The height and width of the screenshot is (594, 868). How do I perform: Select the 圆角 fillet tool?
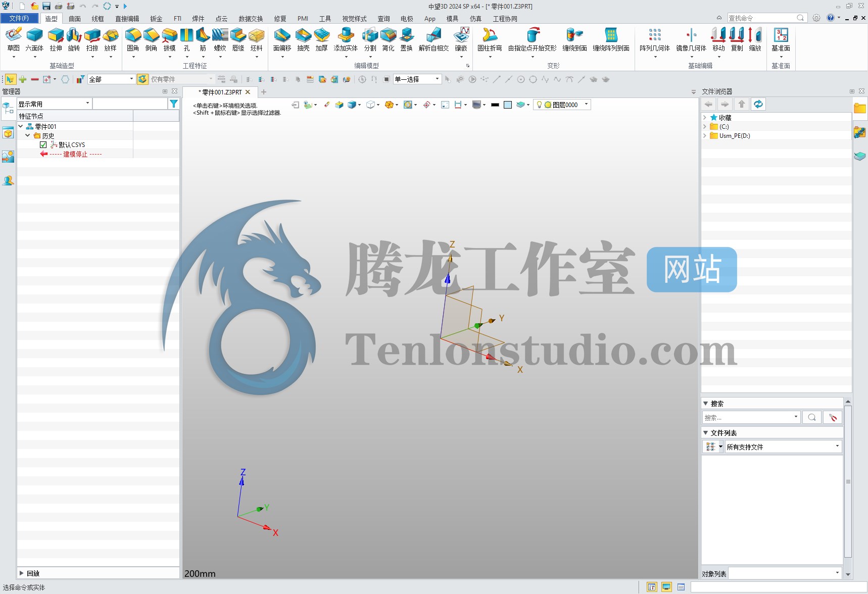[x=133, y=39]
